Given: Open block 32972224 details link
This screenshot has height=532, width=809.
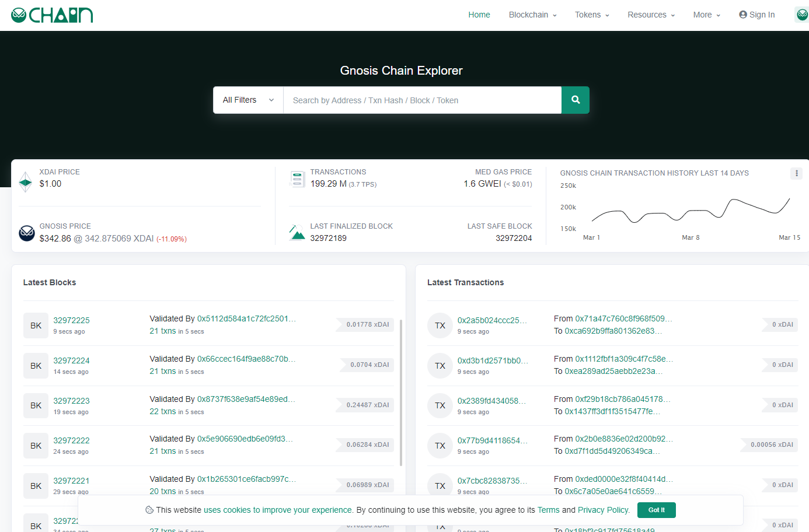Looking at the screenshot, I should click(71, 360).
